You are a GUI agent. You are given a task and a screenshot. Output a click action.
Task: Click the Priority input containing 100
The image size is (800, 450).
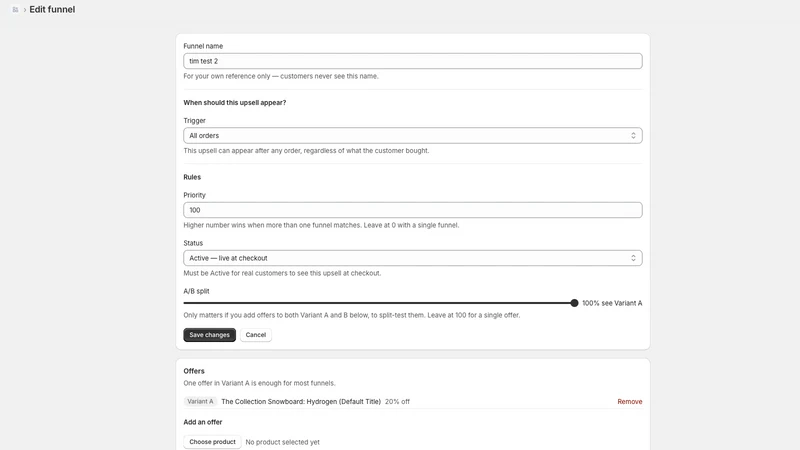[413, 210]
